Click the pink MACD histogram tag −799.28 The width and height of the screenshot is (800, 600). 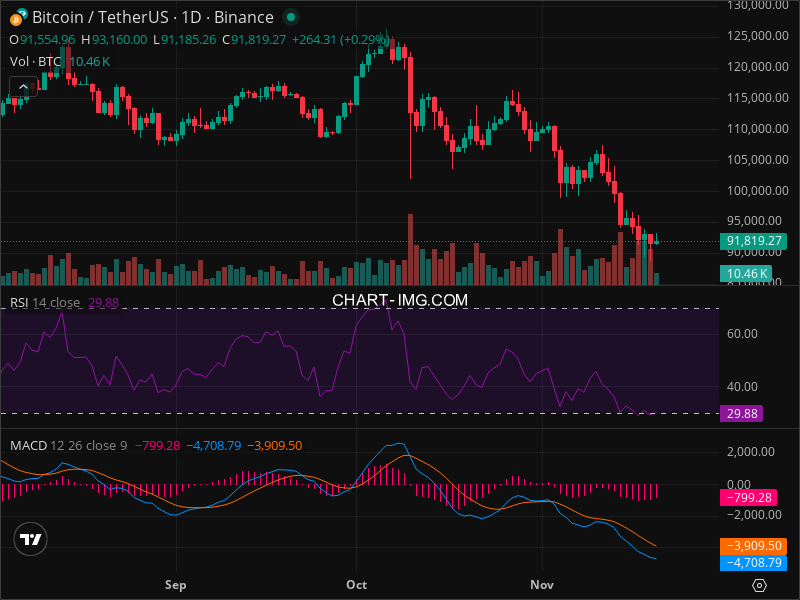(752, 497)
